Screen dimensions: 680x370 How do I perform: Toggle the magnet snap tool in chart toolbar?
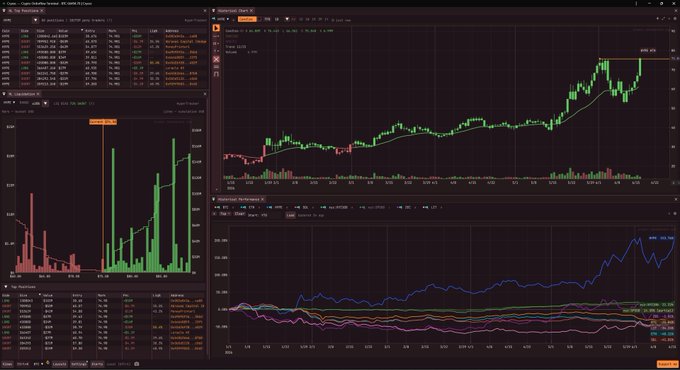click(216, 74)
